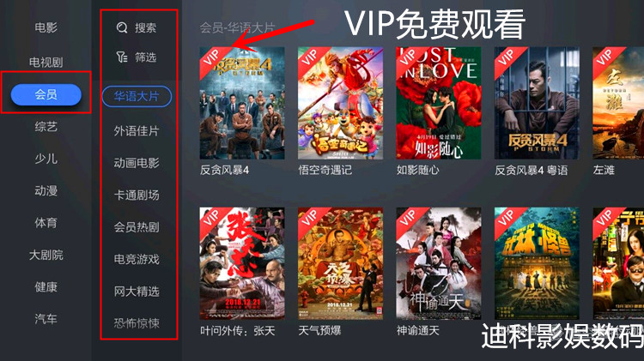
Task: Play 叶问外传：张天志 movie thumbnail
Action: click(x=242, y=263)
